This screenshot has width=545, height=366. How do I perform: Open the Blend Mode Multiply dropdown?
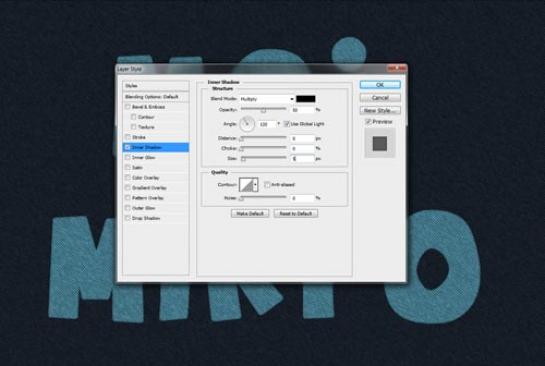(267, 99)
